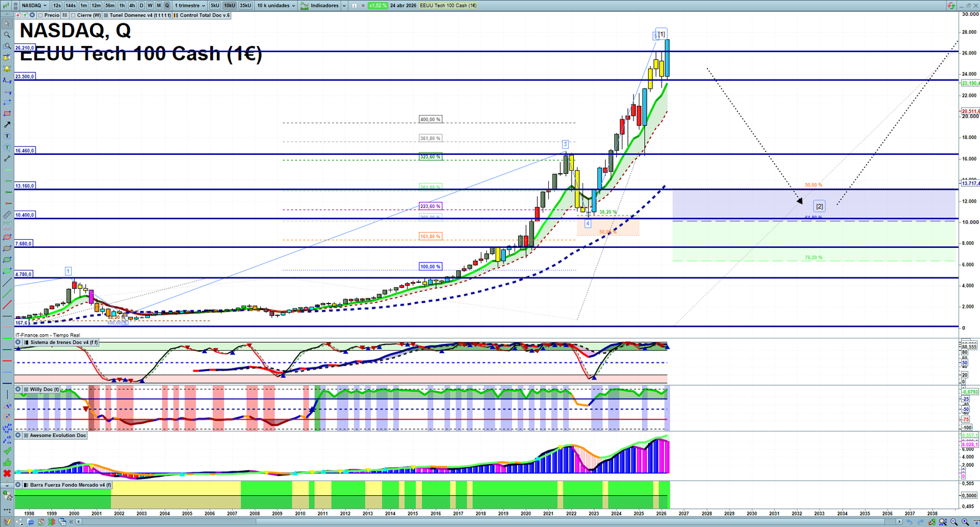Select the 4h timeframe button

(132, 6)
